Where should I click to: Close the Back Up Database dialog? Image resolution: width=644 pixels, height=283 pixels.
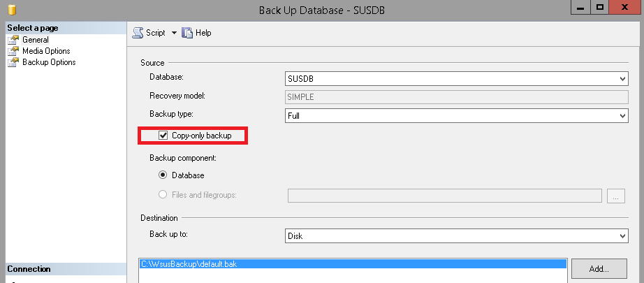tap(625, 8)
